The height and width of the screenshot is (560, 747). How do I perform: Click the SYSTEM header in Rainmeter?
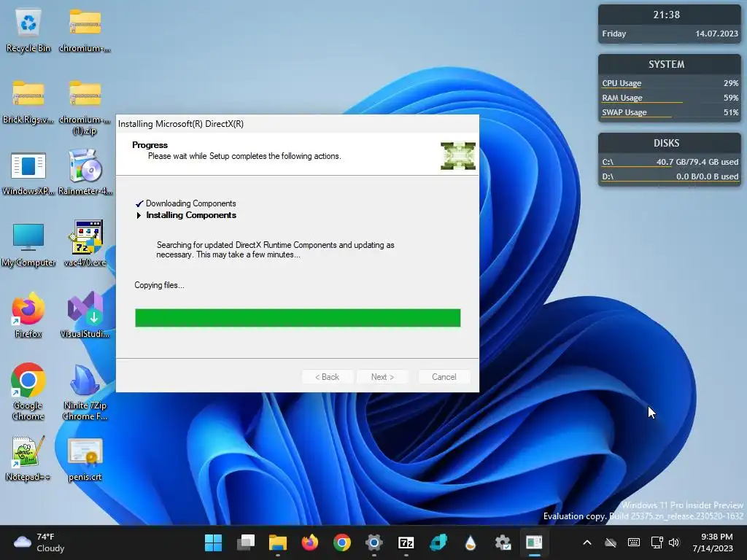[x=667, y=64]
